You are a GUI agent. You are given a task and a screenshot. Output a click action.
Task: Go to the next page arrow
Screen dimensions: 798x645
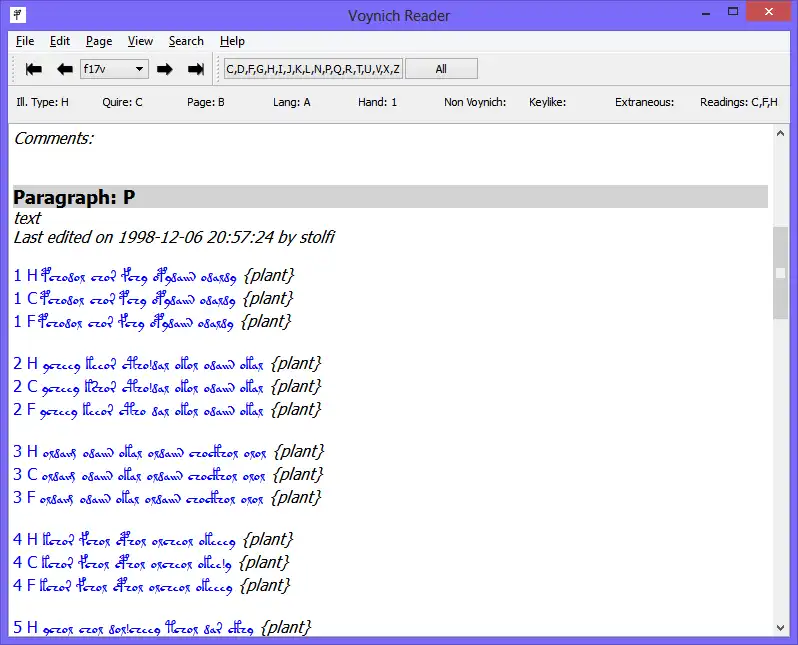[164, 69]
